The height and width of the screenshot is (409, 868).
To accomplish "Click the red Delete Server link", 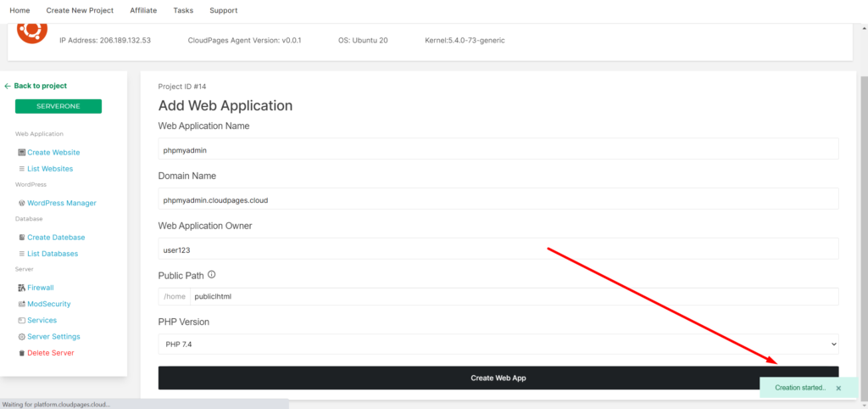I will click(x=51, y=353).
